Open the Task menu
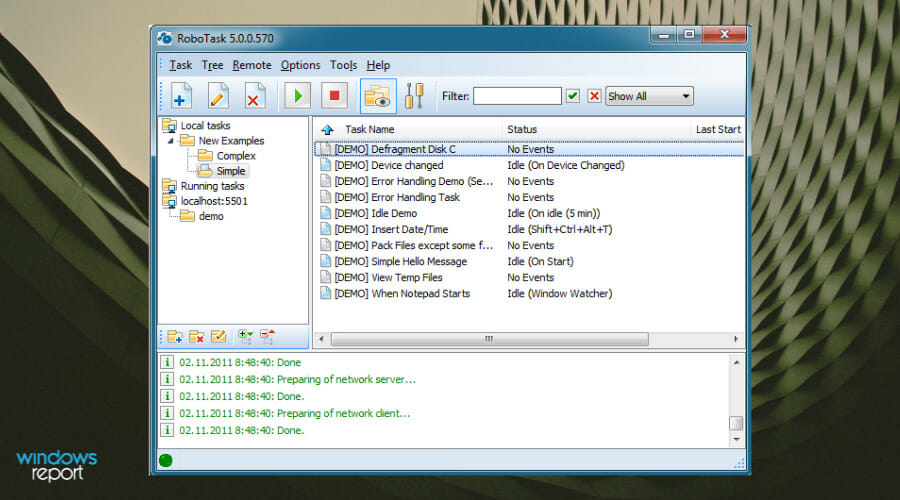Screen dimensions: 900x500 click(180, 65)
